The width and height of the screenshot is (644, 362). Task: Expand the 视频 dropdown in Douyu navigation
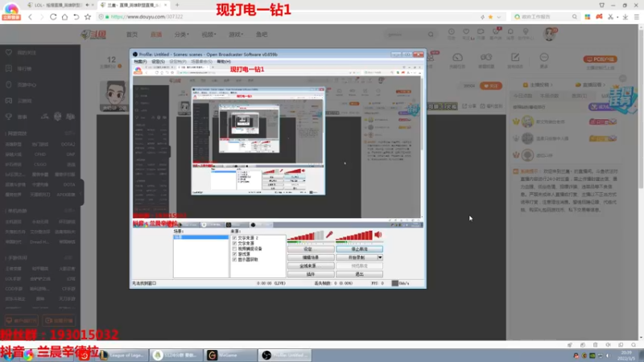(208, 35)
